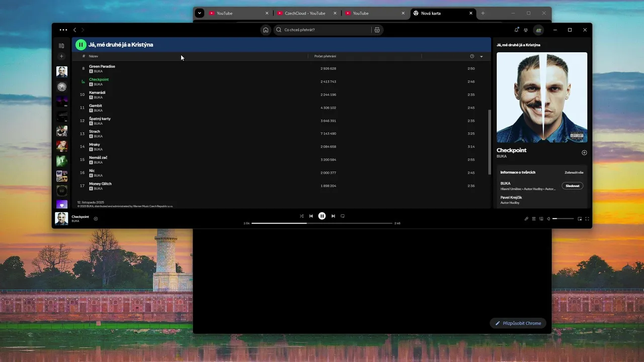644x362 pixels.
Task: Sort tracks by the clock duration icon
Action: pos(472,56)
